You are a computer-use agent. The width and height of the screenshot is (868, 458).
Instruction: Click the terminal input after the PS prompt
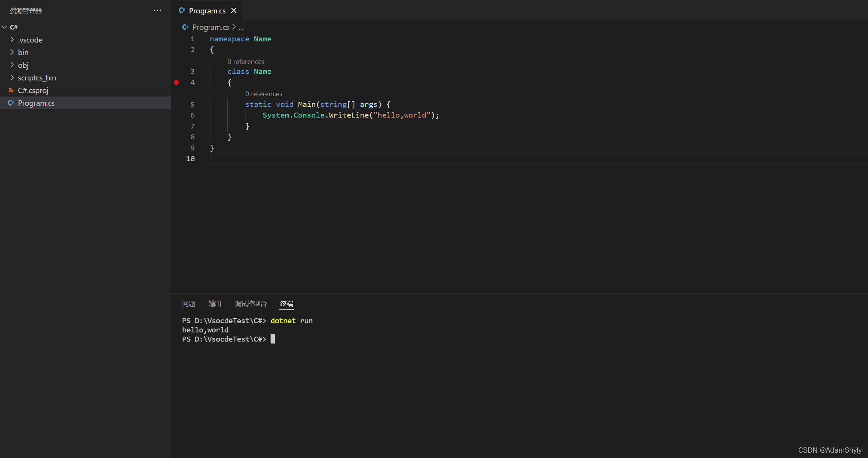click(274, 339)
